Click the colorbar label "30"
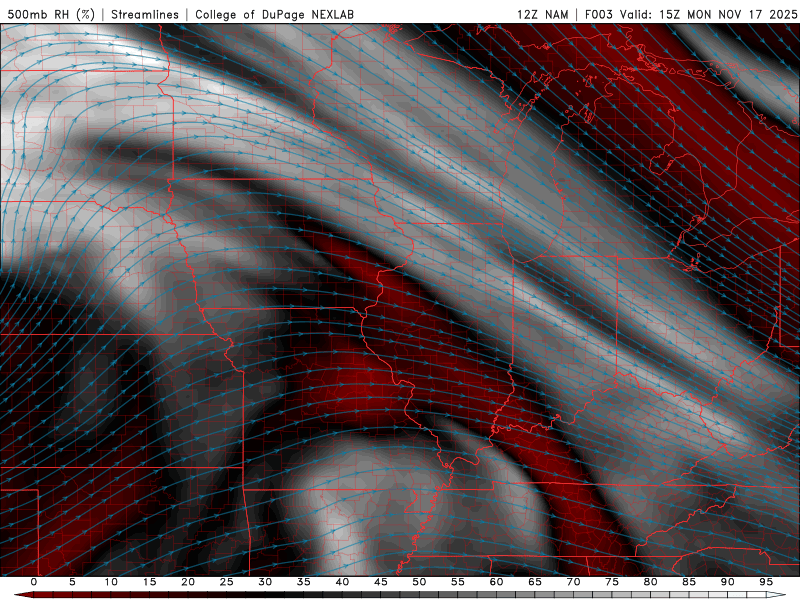This screenshot has height=600, width=800. pos(265,582)
